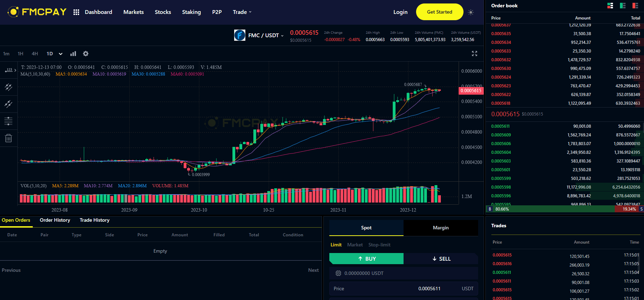Switch to the Order History tab
This screenshot has height=300, width=644.
[55, 220]
